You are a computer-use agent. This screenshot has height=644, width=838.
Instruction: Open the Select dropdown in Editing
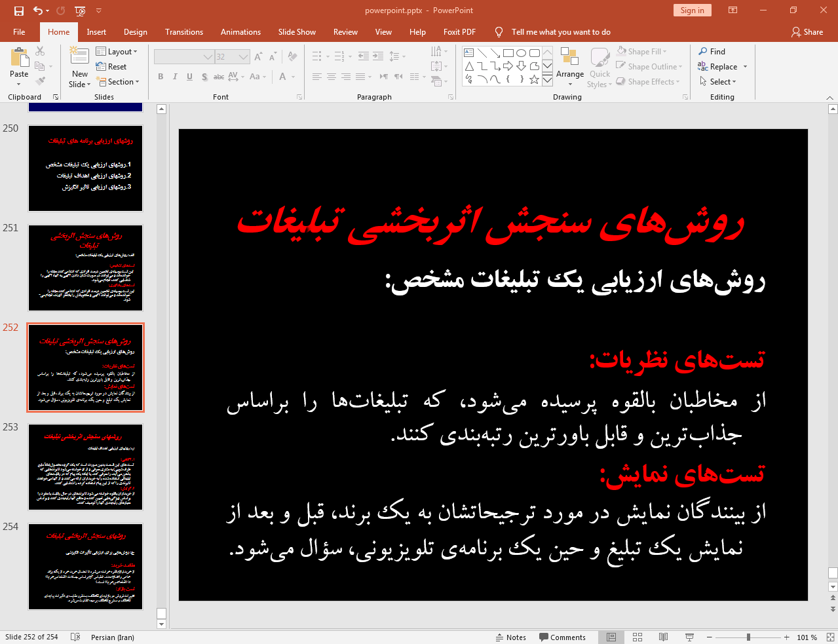(718, 82)
